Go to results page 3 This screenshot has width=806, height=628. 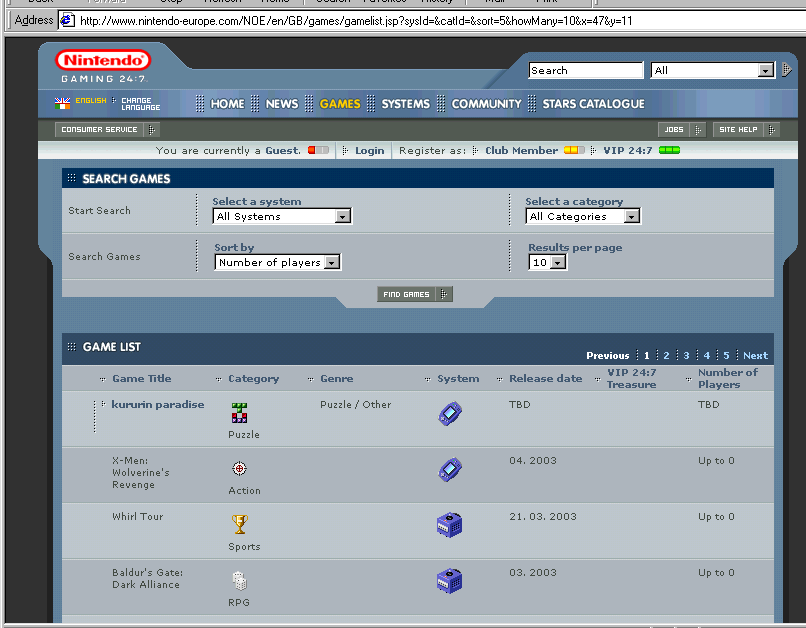click(x=686, y=356)
